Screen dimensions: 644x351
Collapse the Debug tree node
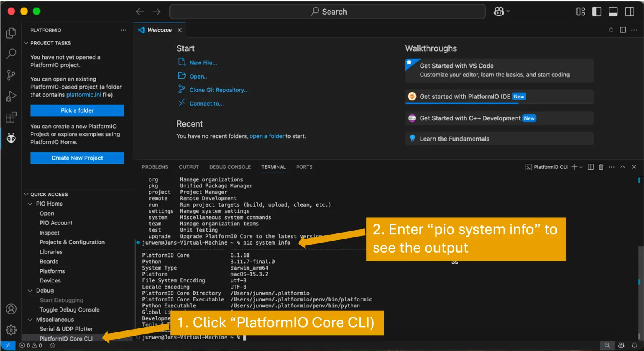[x=30, y=291]
